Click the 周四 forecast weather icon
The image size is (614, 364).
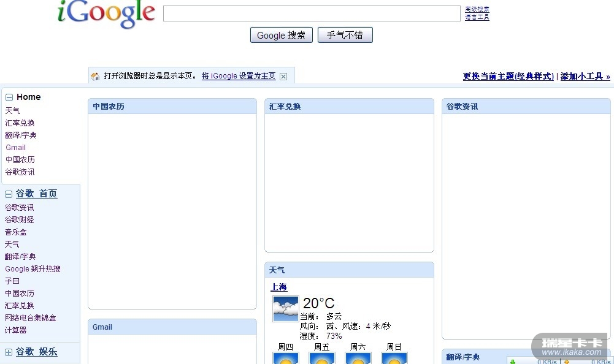[x=285, y=358]
